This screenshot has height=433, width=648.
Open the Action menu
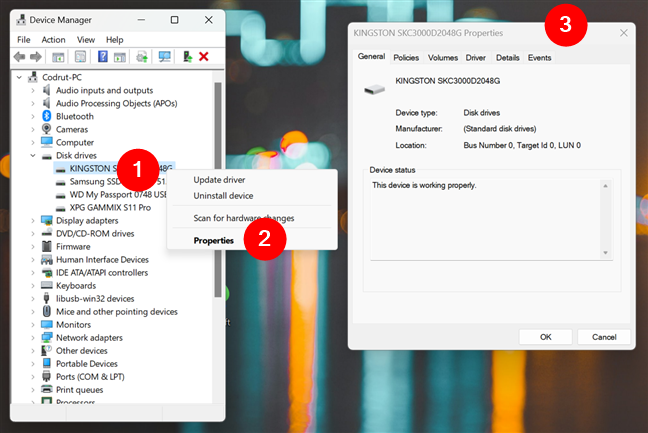click(53, 40)
